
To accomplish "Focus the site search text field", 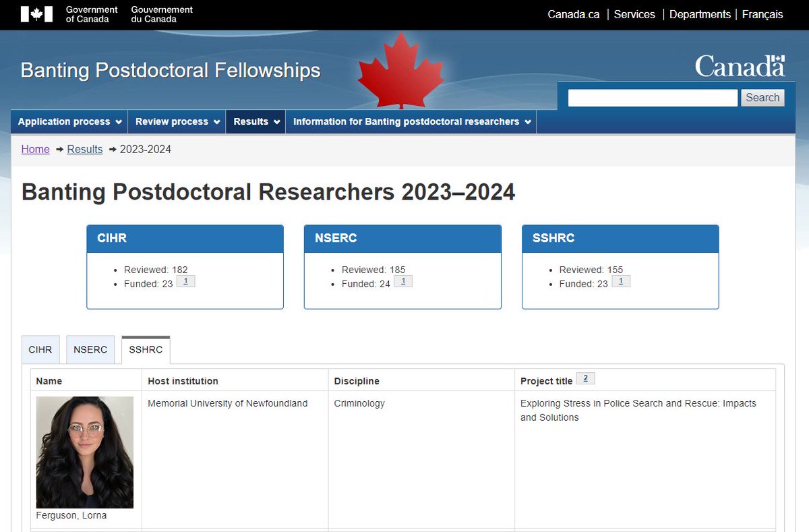I will (653, 98).
